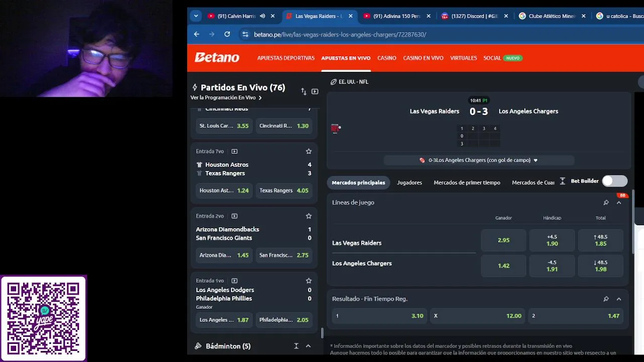Image resolution: width=644 pixels, height=362 pixels.
Task: Bet Houston Astros at 1.24
Action: click(x=224, y=191)
